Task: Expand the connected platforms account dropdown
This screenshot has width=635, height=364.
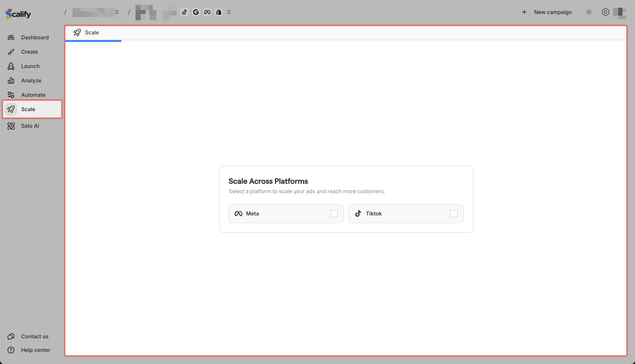Action: (229, 12)
